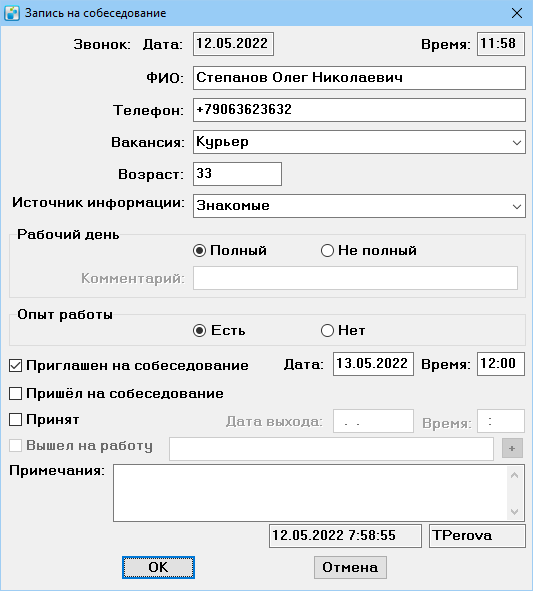Click the interview date field 13.05.2022
Viewport: 533px width, 591px height.
coord(373,364)
